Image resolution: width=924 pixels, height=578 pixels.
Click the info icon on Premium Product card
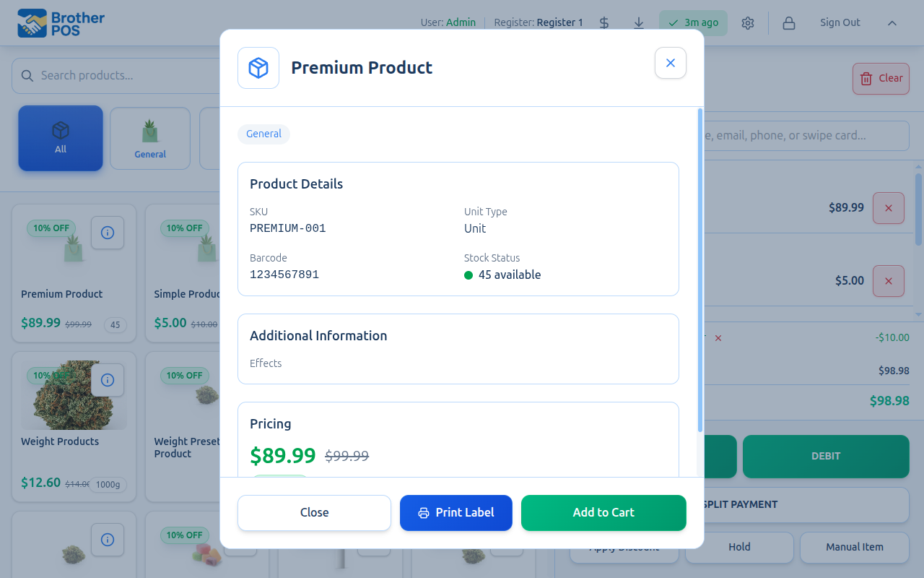click(108, 233)
